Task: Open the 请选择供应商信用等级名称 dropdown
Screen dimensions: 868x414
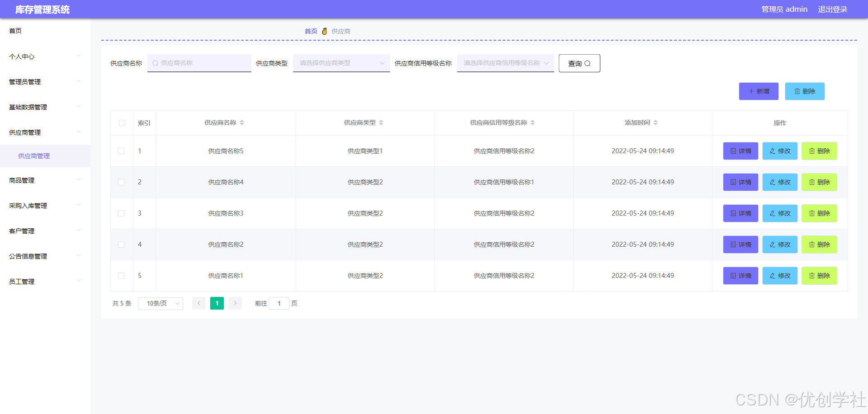Action: pos(505,63)
